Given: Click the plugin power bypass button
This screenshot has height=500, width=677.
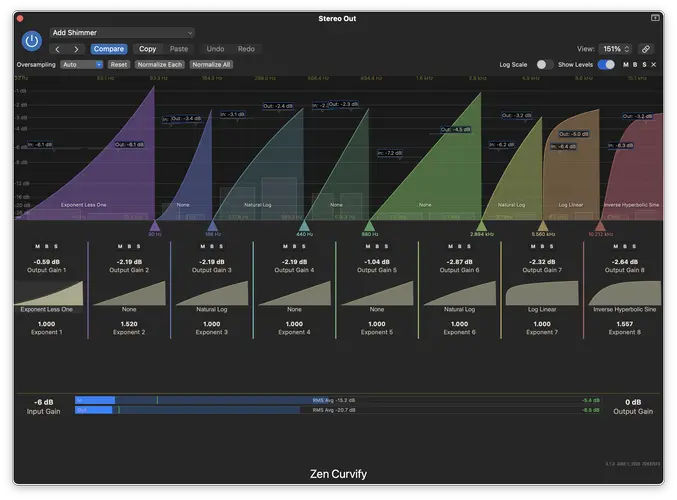Looking at the screenshot, I should point(32,41).
